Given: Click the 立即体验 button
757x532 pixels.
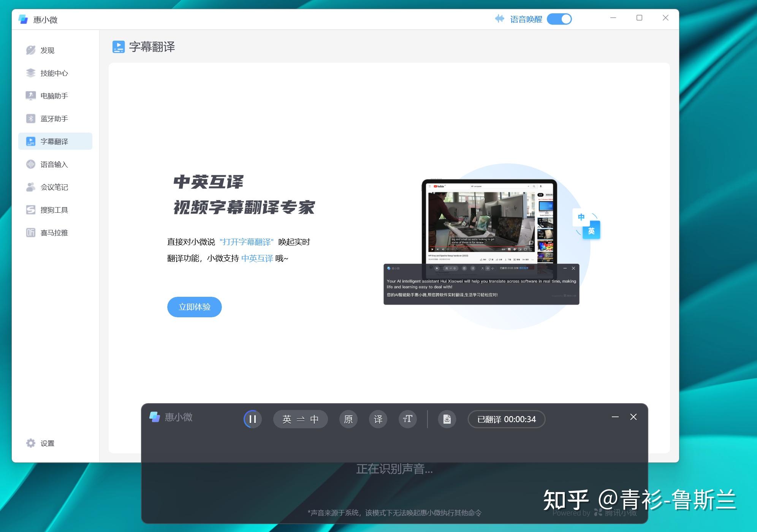Looking at the screenshot, I should coord(194,307).
